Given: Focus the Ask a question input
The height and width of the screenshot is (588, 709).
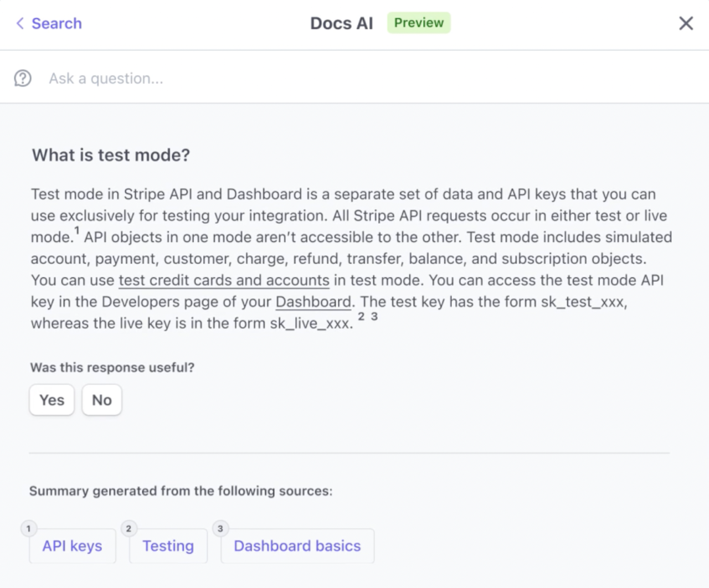Looking at the screenshot, I should (332, 79).
